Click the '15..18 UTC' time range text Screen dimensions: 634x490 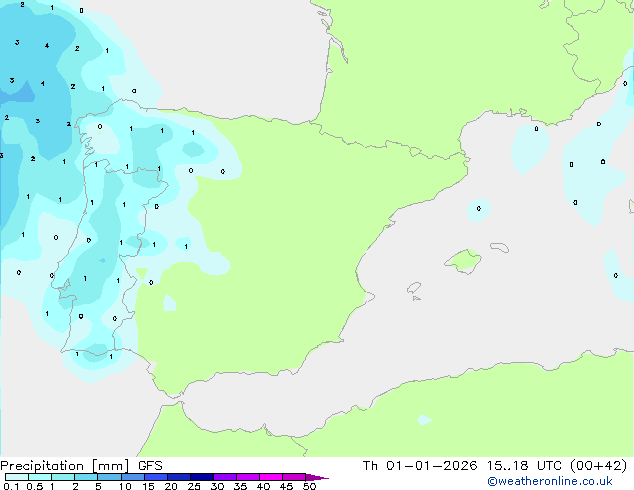click(524, 466)
